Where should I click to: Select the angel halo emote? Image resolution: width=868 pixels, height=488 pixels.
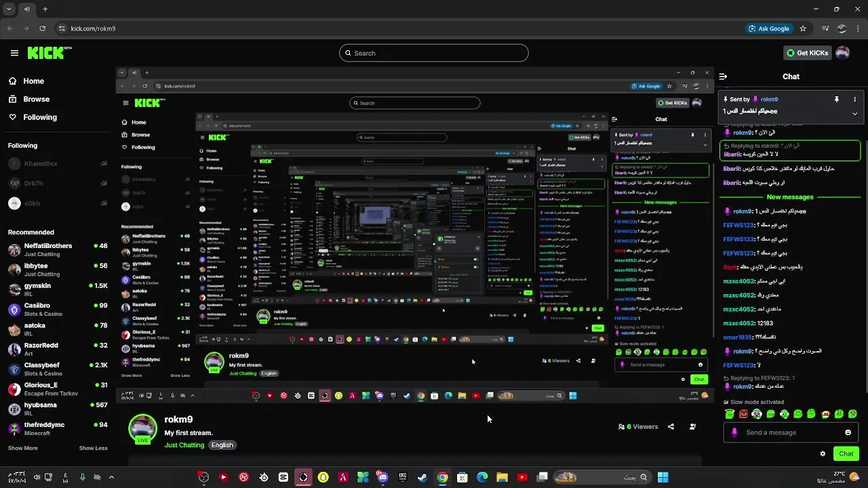click(x=730, y=413)
